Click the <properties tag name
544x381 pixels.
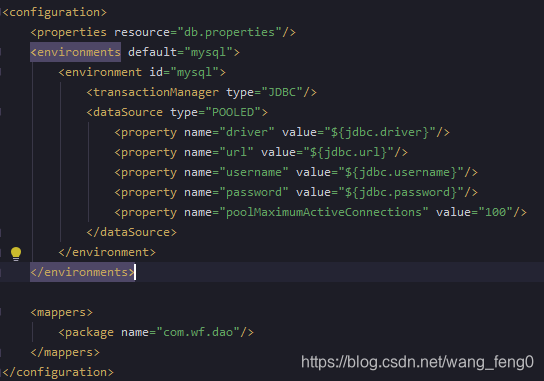click(x=68, y=32)
